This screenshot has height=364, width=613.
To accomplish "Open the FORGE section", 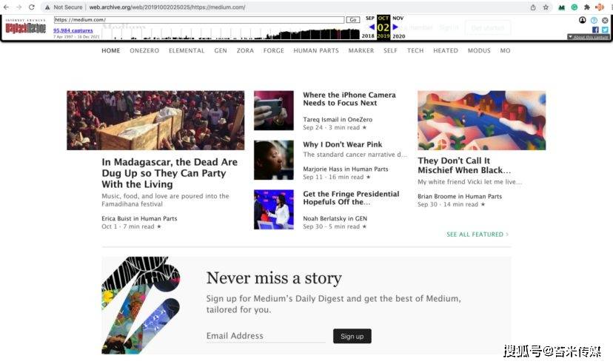I will [x=274, y=51].
